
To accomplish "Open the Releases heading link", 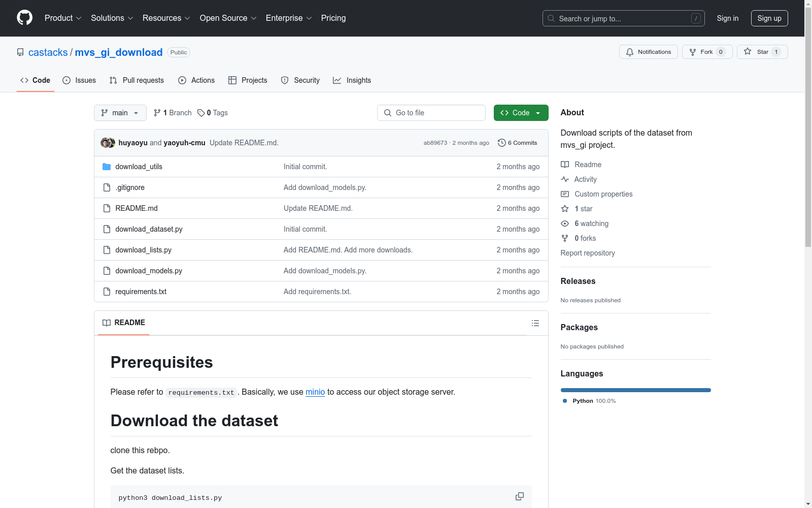I will pos(578,281).
